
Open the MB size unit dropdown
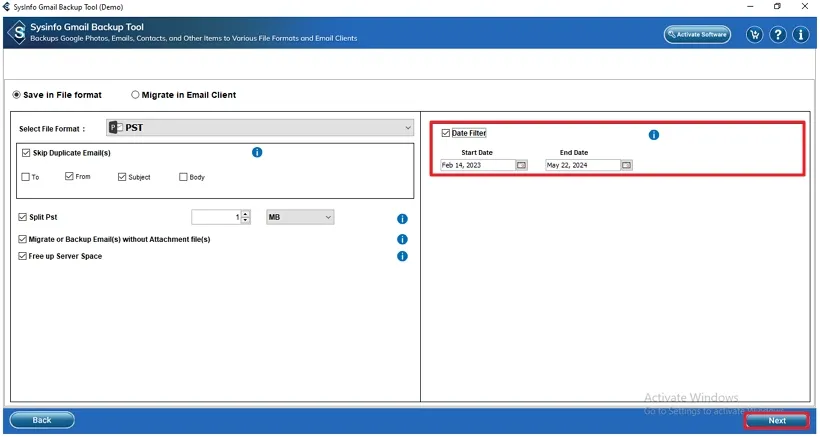click(x=300, y=217)
